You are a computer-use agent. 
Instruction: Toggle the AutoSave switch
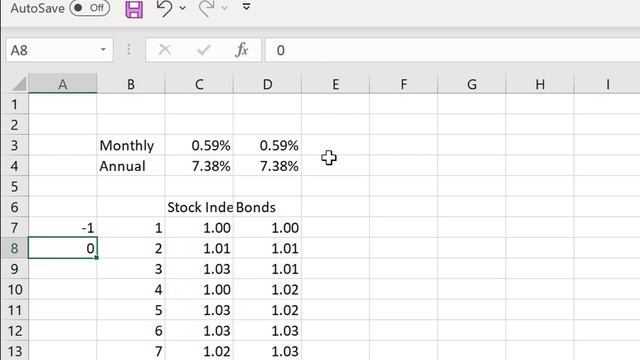(89, 8)
